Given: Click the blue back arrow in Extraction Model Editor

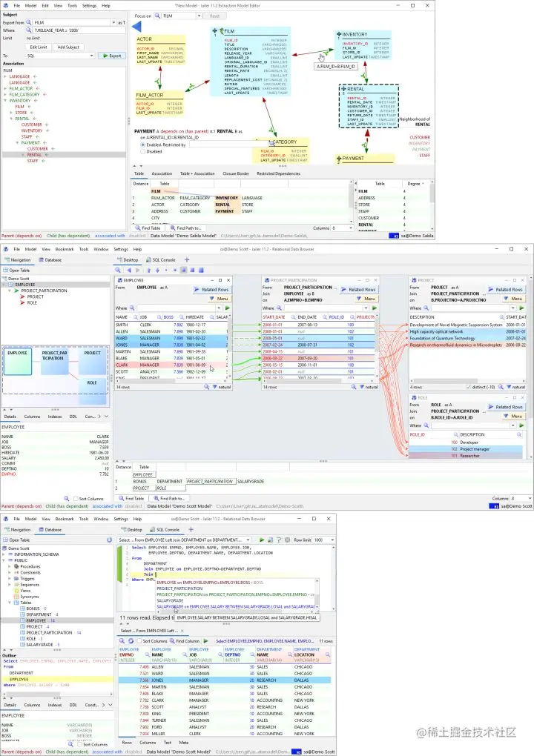Looking at the screenshot, I should click(x=136, y=27).
